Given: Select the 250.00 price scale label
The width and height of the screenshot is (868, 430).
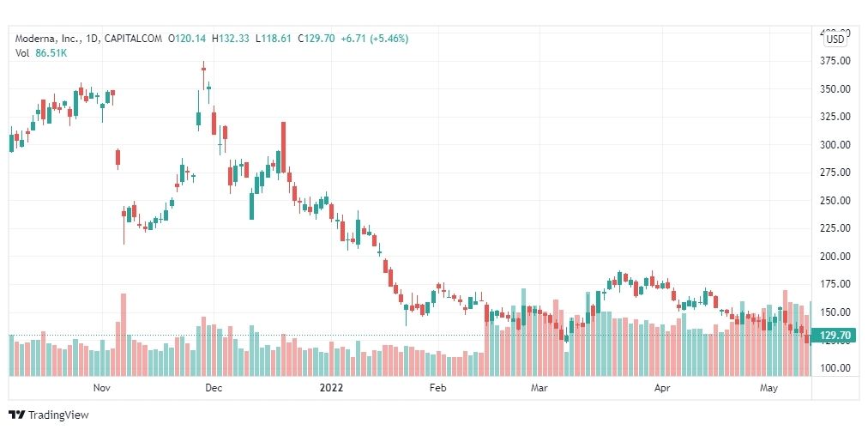Looking at the screenshot, I should pos(835,201).
